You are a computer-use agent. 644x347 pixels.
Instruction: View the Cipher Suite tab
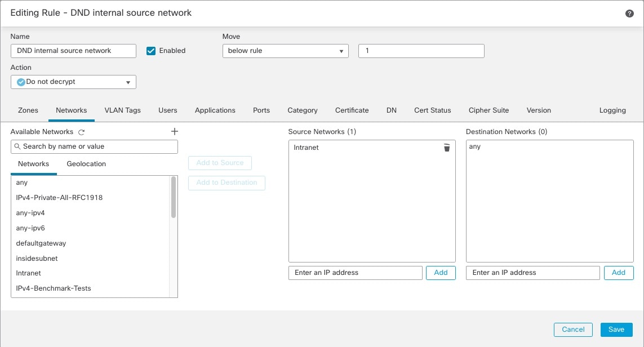(488, 110)
